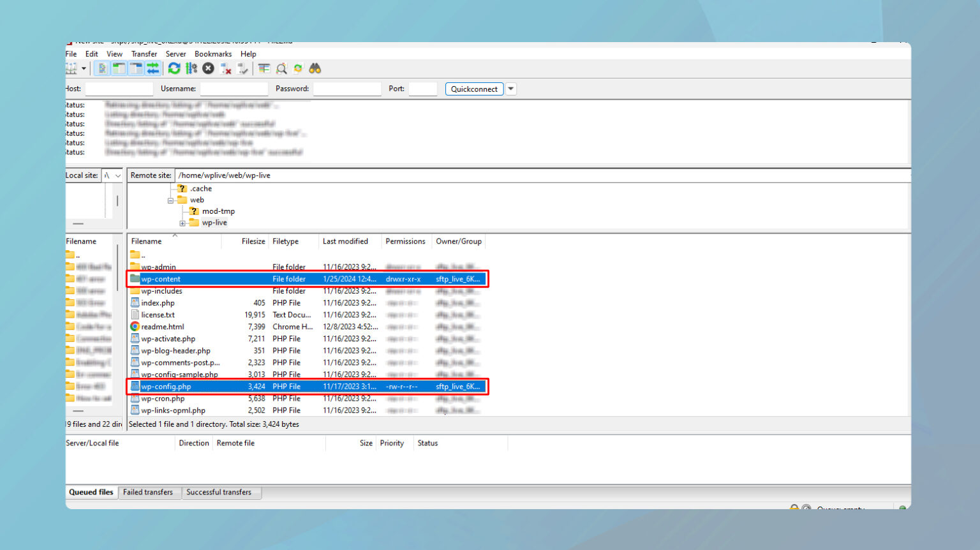Enable synchronized browsing
980x550 pixels.
(x=298, y=68)
